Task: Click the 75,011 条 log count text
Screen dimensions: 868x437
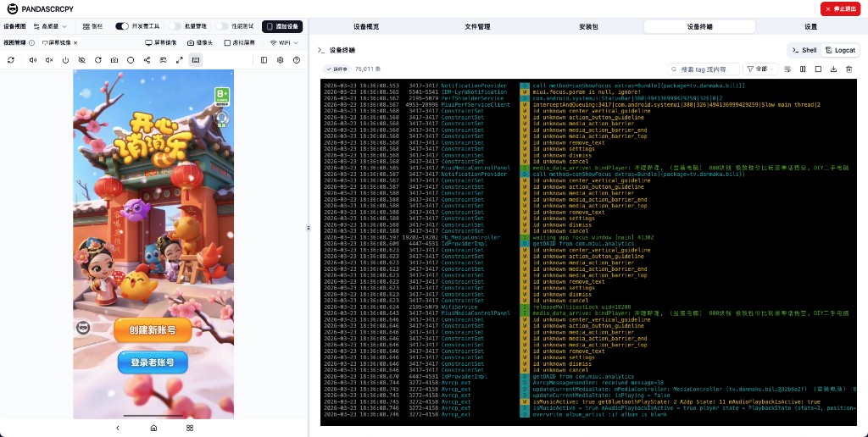Action: pyautogui.click(x=368, y=69)
